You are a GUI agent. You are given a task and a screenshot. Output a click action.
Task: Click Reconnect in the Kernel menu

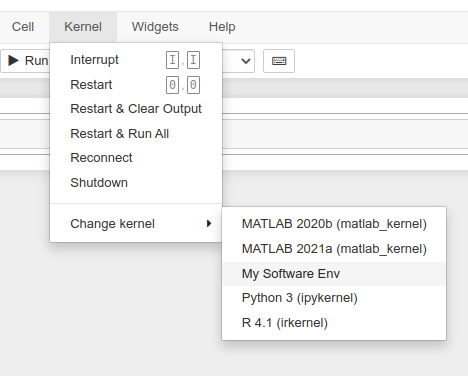pyautogui.click(x=136, y=158)
